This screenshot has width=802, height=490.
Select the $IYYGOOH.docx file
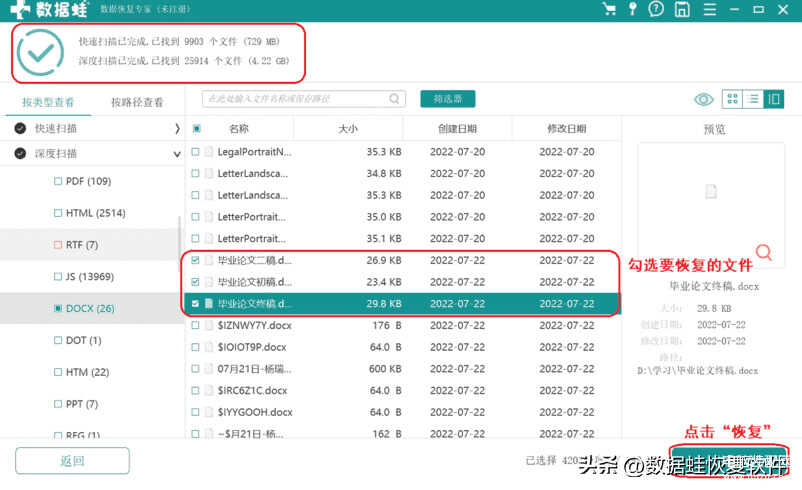point(255,412)
